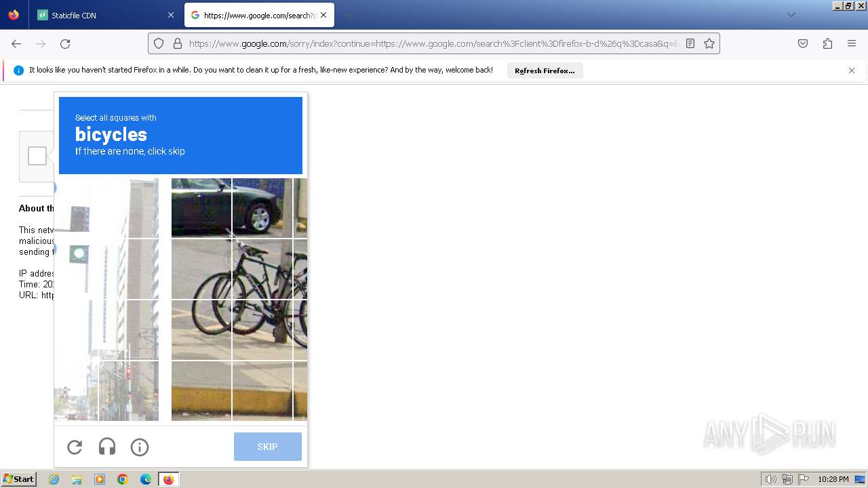Open tracking protection shield icon
The image size is (868, 488).
159,43
